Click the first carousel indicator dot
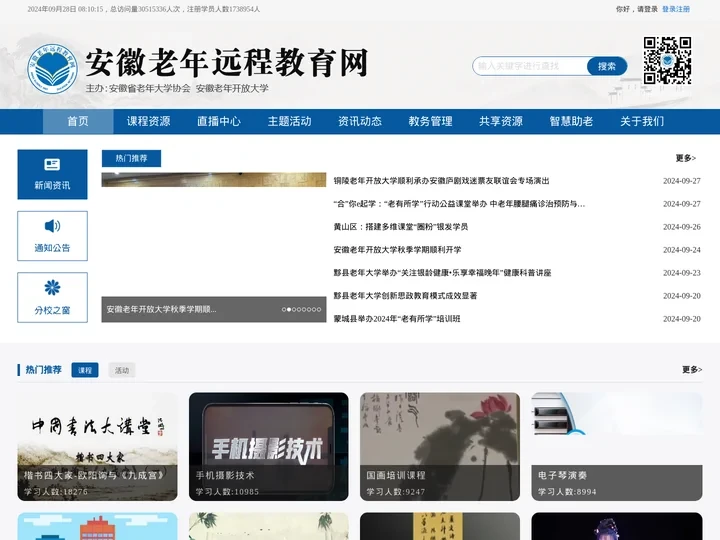 click(284, 309)
